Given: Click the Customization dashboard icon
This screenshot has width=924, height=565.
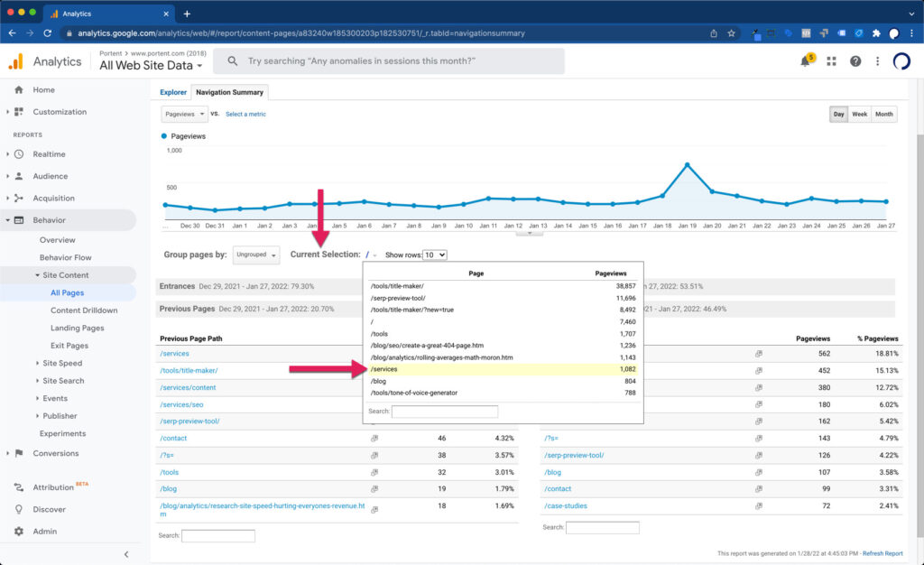Looking at the screenshot, I should point(19,111).
